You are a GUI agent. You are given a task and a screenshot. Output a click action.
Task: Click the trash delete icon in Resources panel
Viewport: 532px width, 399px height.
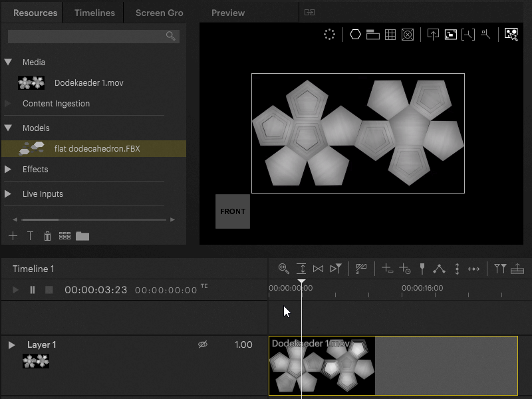click(x=47, y=236)
